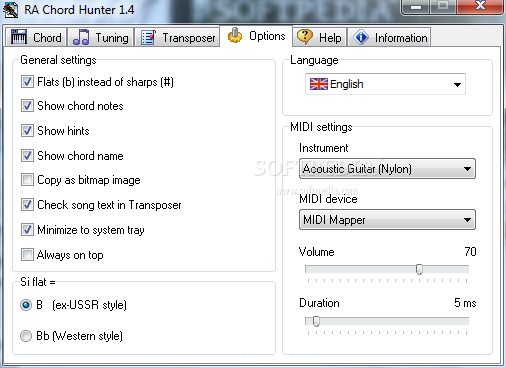506x368 pixels.
Task: Click the RA Chord Hunter title bar app icon
Action: 10,10
